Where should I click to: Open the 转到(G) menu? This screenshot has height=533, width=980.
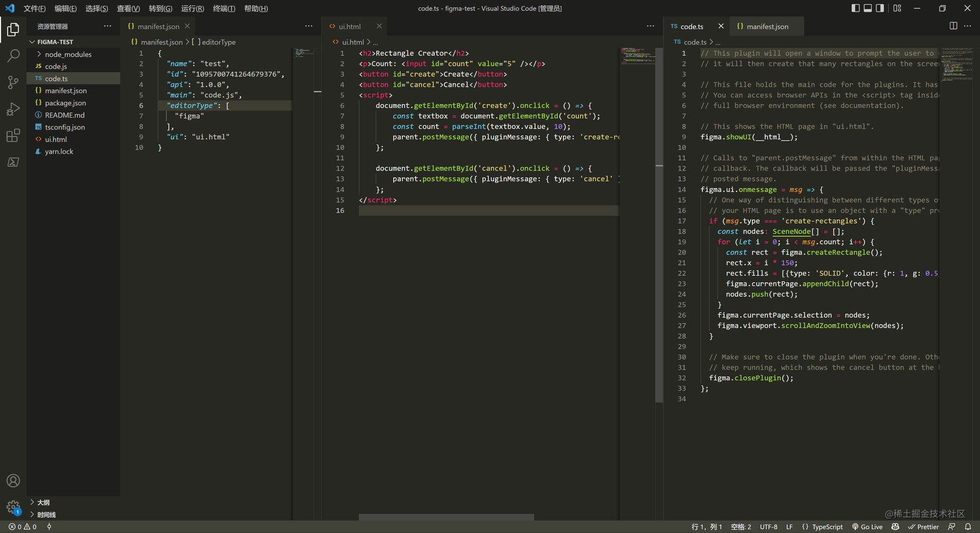pos(160,9)
